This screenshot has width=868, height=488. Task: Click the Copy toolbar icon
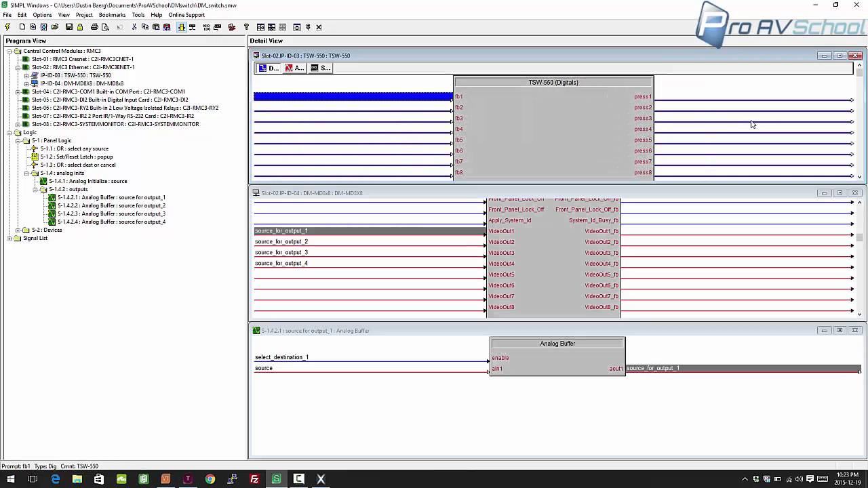tap(145, 27)
